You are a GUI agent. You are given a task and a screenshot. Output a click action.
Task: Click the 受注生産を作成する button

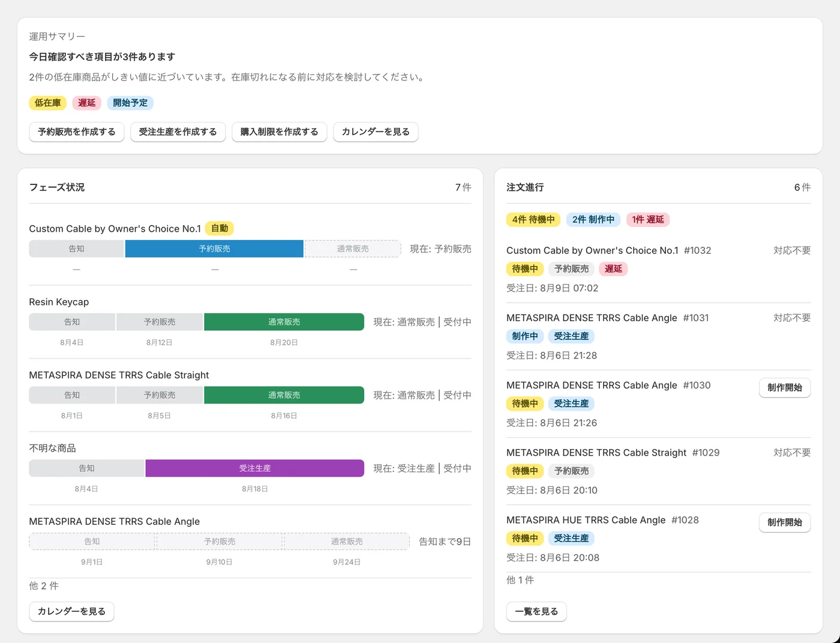click(x=178, y=131)
